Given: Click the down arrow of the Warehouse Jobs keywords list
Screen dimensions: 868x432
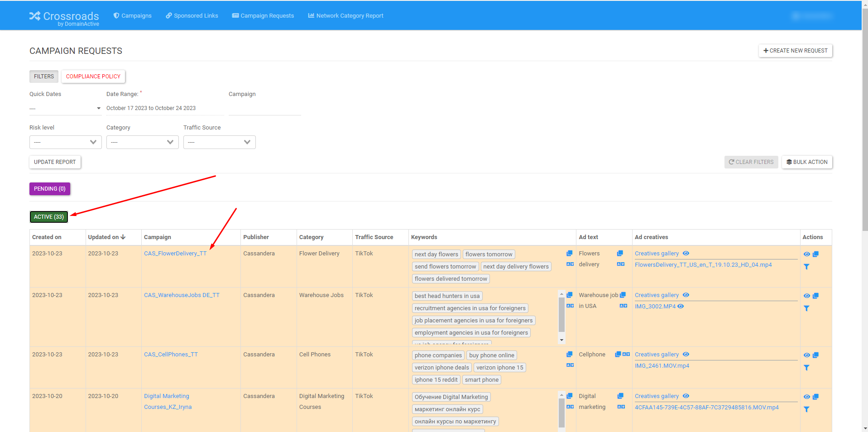Looking at the screenshot, I should (x=561, y=340).
